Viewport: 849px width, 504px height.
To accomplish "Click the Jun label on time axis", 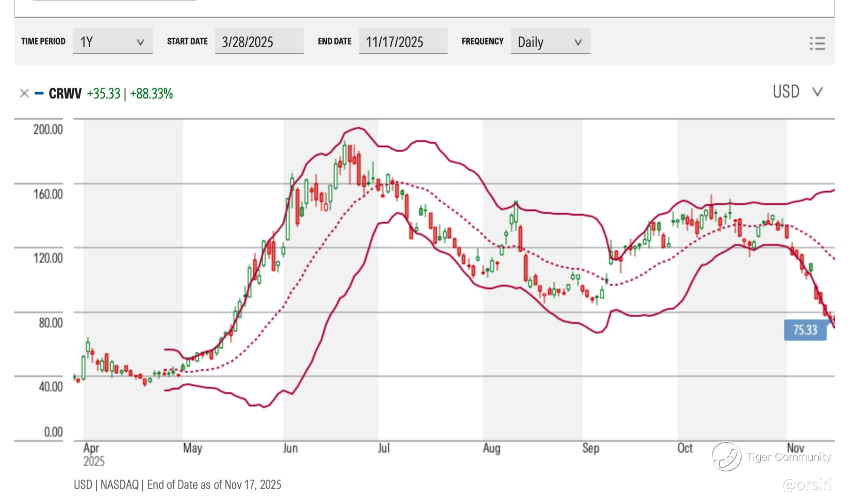I will click(x=290, y=448).
